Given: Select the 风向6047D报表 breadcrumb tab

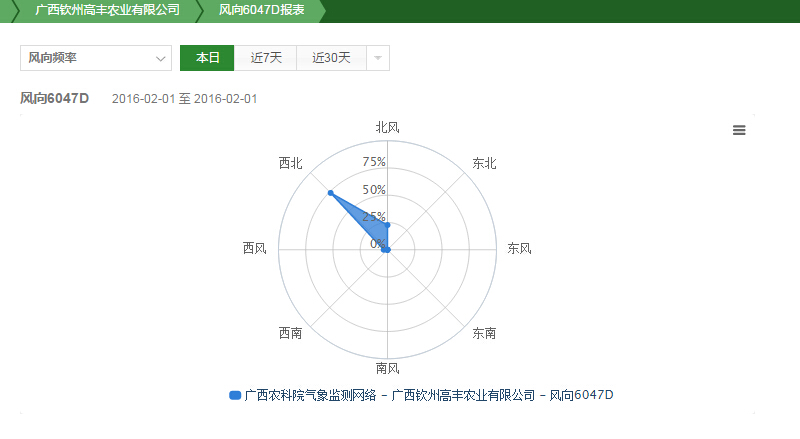Looking at the screenshot, I should (262, 10).
